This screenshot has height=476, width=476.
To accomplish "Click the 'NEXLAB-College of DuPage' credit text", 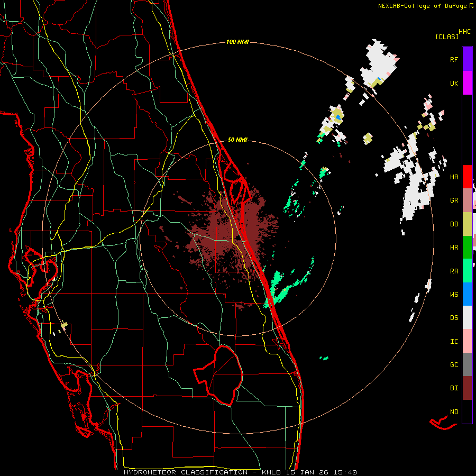I will 423,6.
